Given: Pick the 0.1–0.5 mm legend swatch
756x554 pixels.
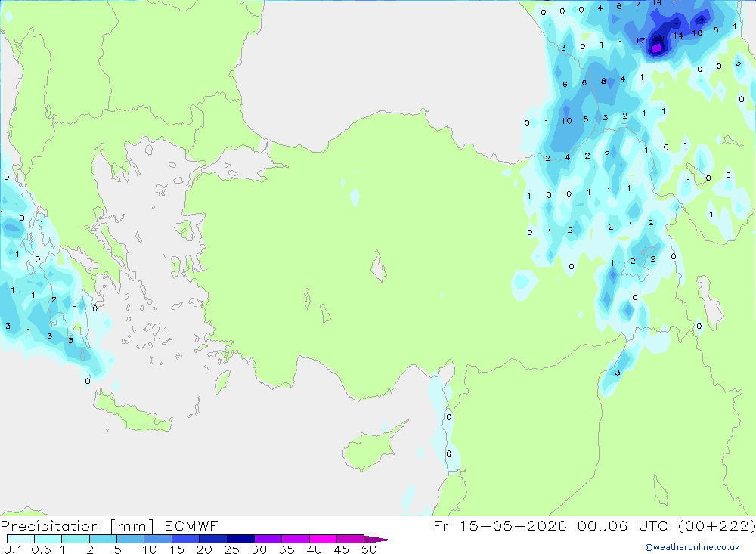Looking at the screenshot, I should coord(20,539).
